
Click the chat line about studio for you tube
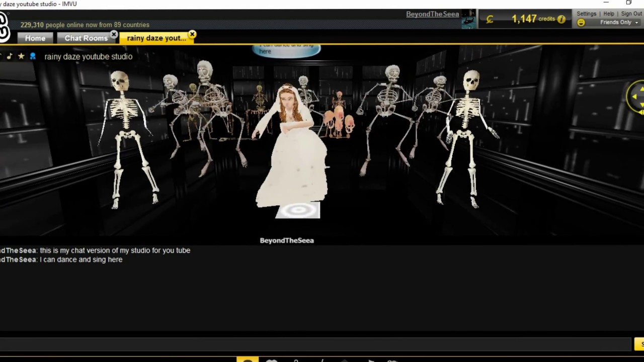[x=95, y=250]
